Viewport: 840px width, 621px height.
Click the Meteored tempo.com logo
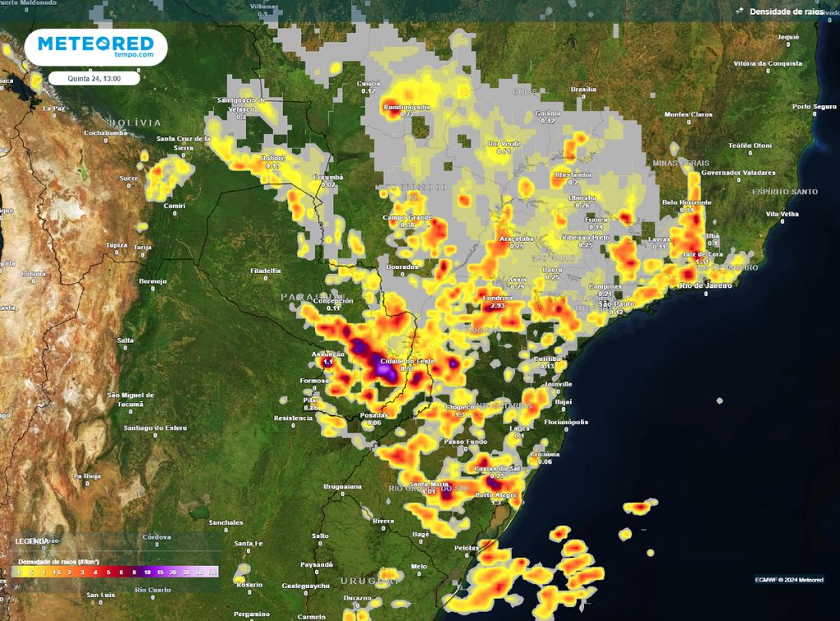click(x=96, y=47)
